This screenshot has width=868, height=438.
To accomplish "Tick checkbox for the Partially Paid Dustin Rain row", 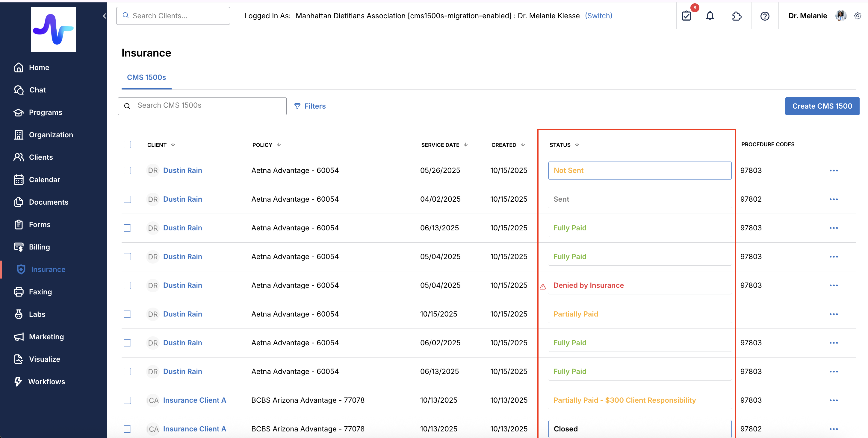I will tap(127, 314).
